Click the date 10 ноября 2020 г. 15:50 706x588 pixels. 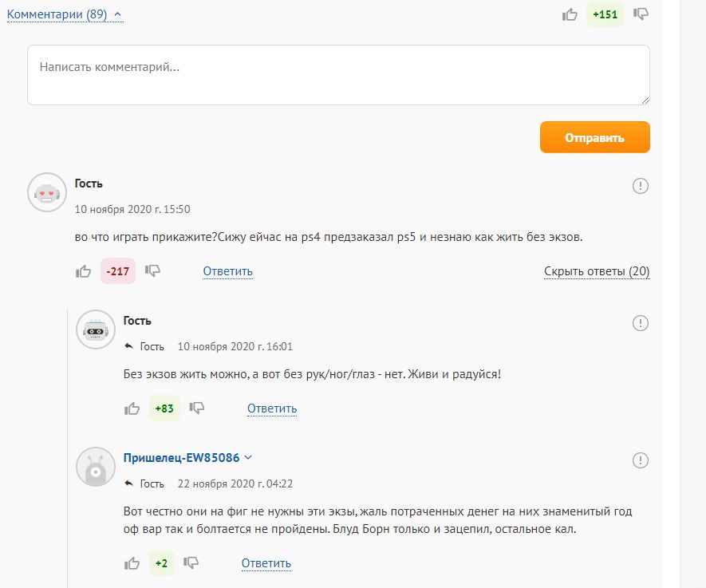[x=132, y=209]
